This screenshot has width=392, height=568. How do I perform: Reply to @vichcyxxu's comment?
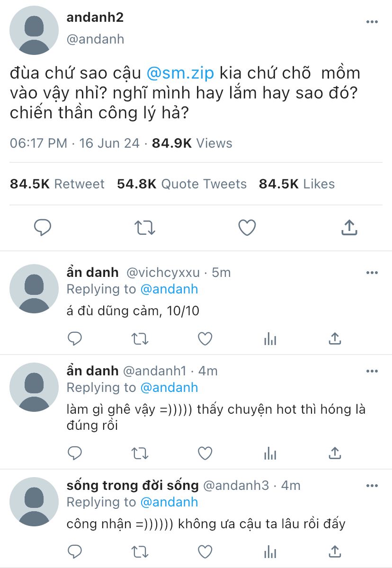(x=75, y=339)
